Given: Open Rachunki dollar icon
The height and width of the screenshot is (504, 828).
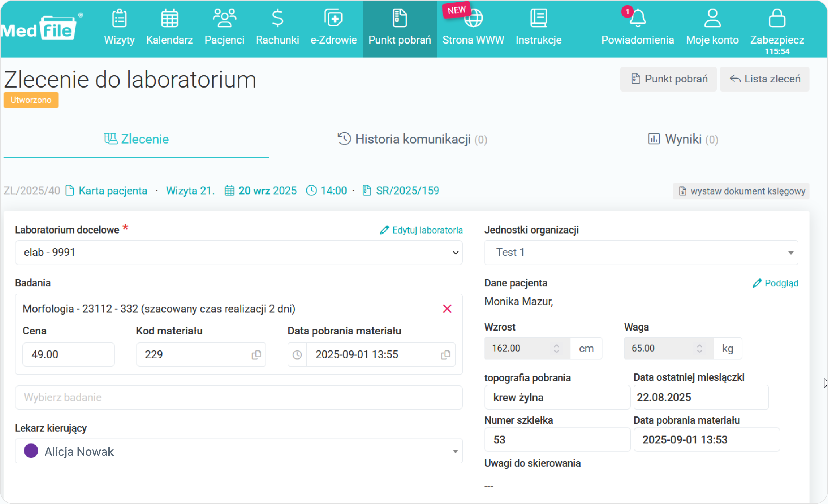Looking at the screenshot, I should coord(277,18).
